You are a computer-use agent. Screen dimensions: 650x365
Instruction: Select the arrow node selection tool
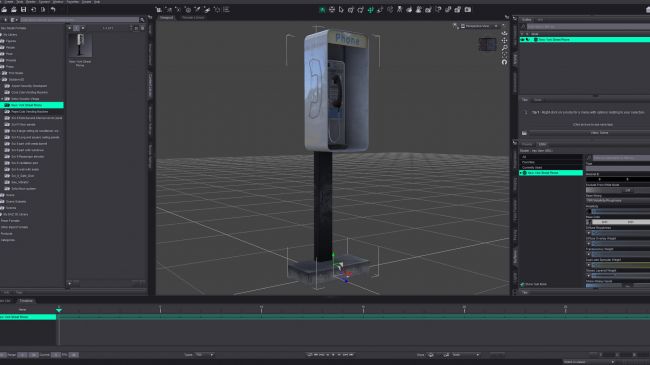[341, 10]
